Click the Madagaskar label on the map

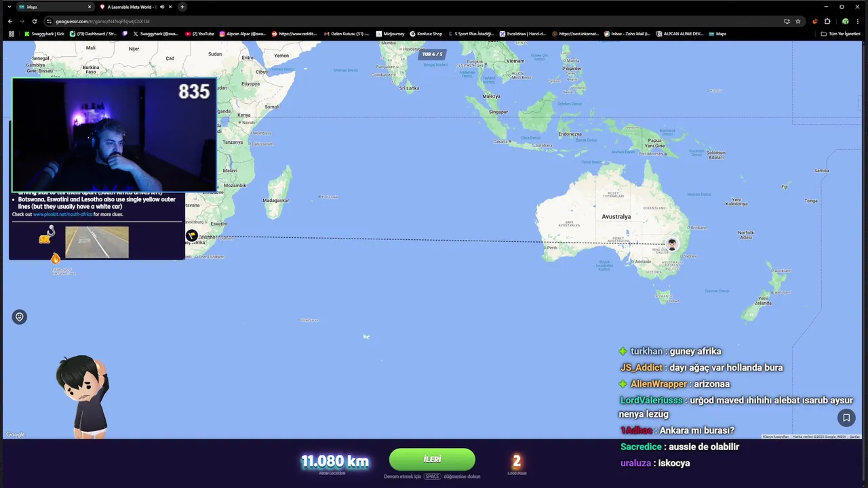tap(275, 201)
